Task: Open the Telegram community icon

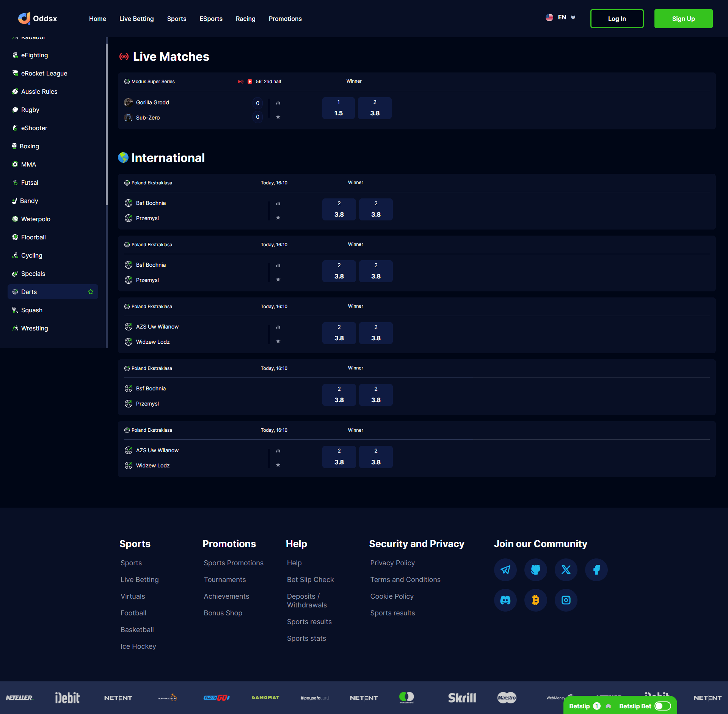Action: (505, 569)
